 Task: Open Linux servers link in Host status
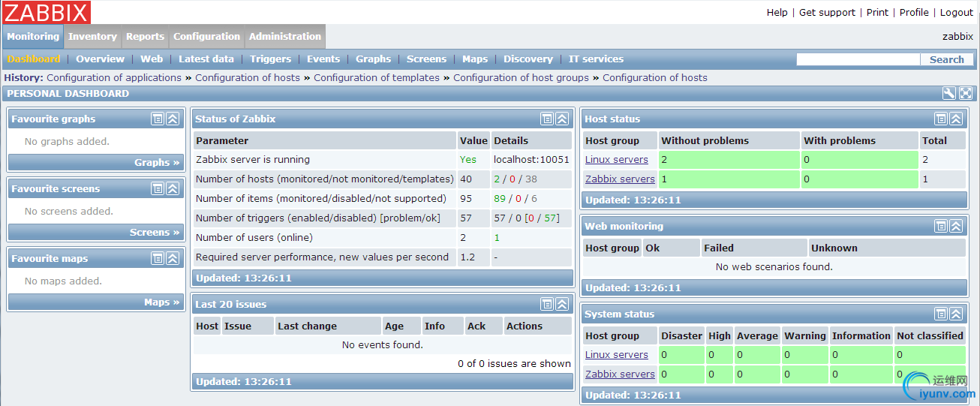click(617, 159)
